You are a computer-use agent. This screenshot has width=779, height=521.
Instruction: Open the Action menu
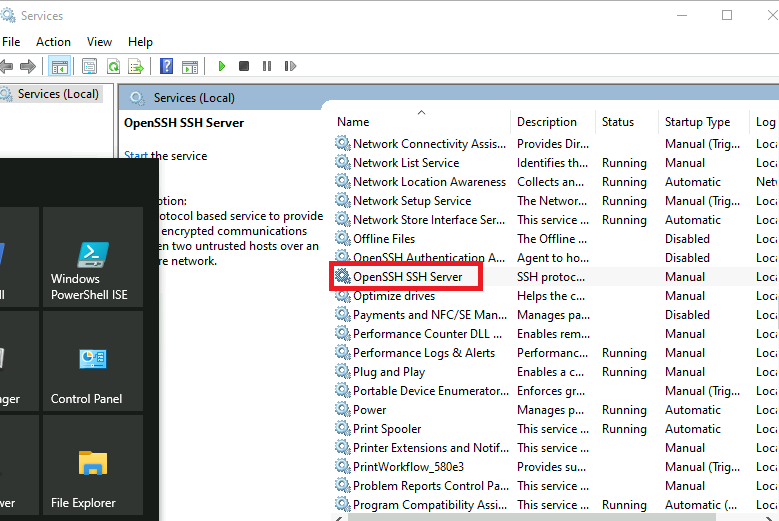click(x=53, y=42)
